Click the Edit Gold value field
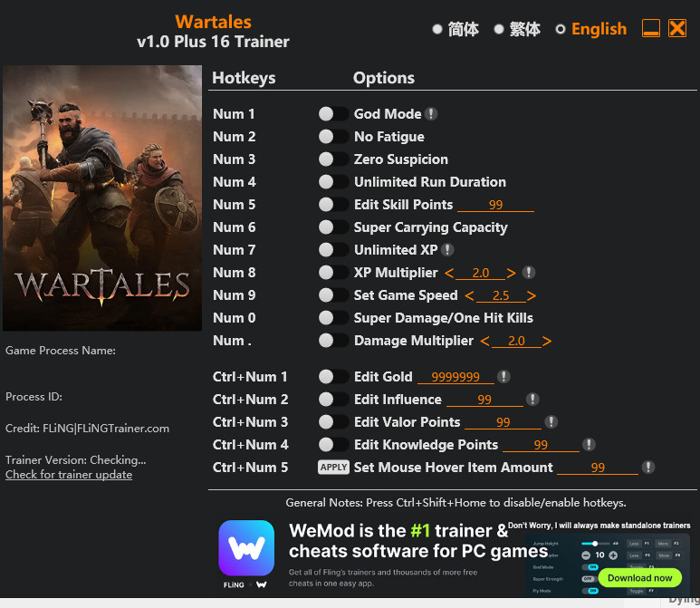Image resolution: width=700 pixels, height=608 pixels. point(455,377)
